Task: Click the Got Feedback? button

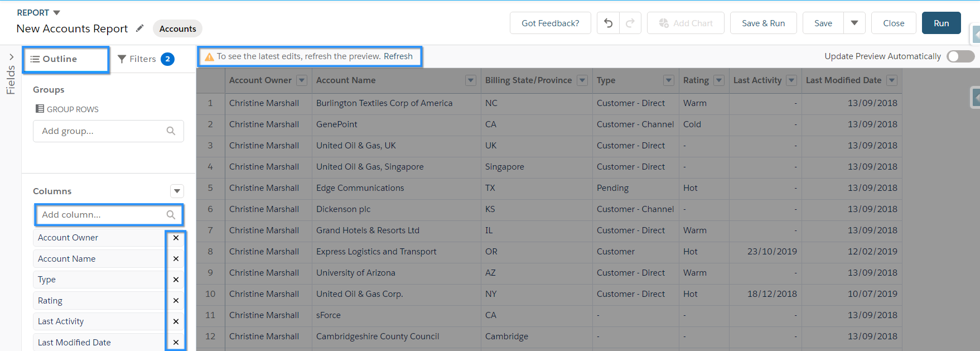Action: click(x=551, y=23)
